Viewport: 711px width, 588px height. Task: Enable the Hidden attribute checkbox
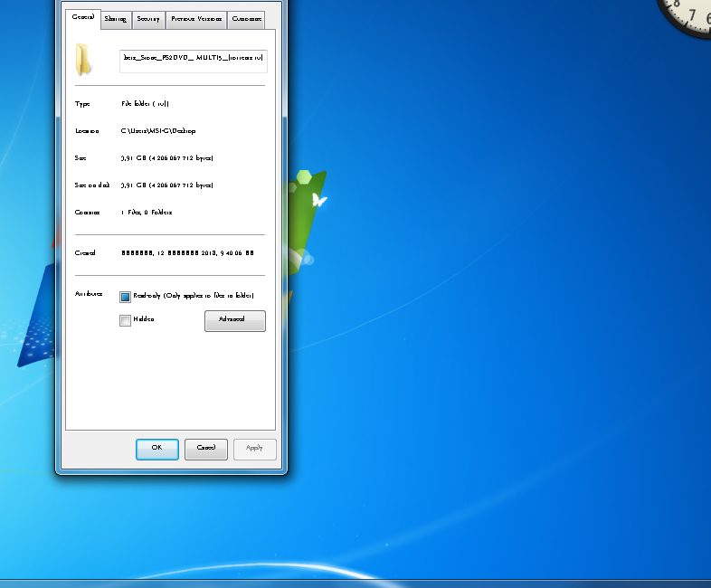point(126,319)
